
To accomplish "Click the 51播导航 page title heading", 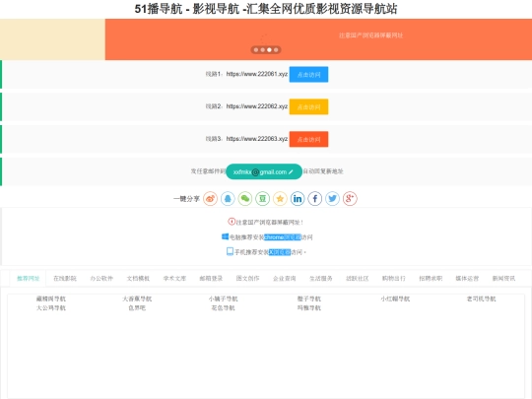I will [x=266, y=9].
